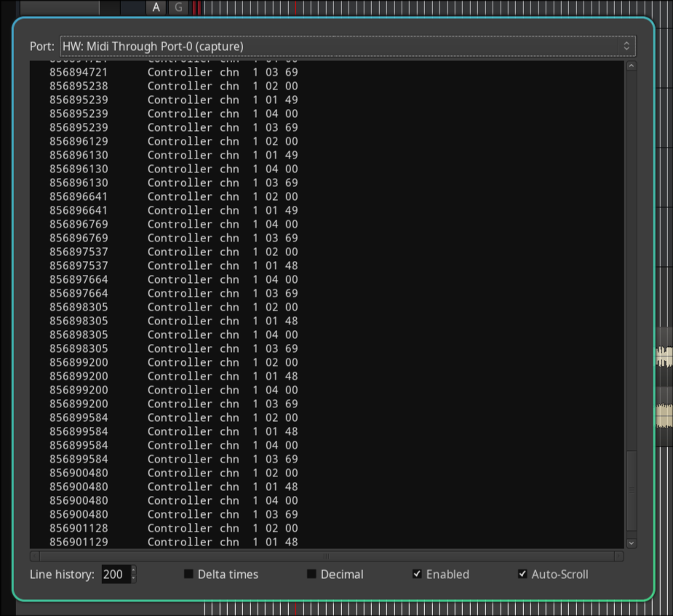673x616 pixels.
Task: Disable the Enabled checkbox
Action: pos(417,574)
